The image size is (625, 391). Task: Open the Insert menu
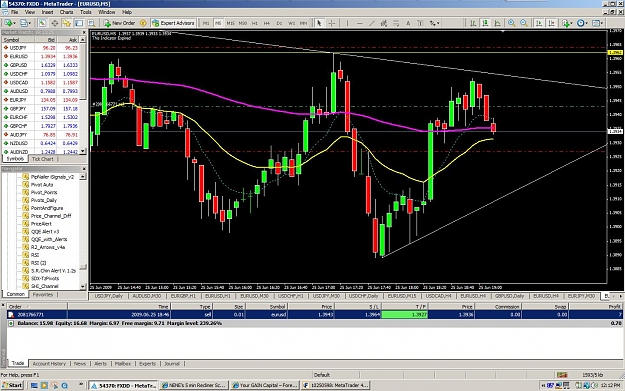click(47, 12)
